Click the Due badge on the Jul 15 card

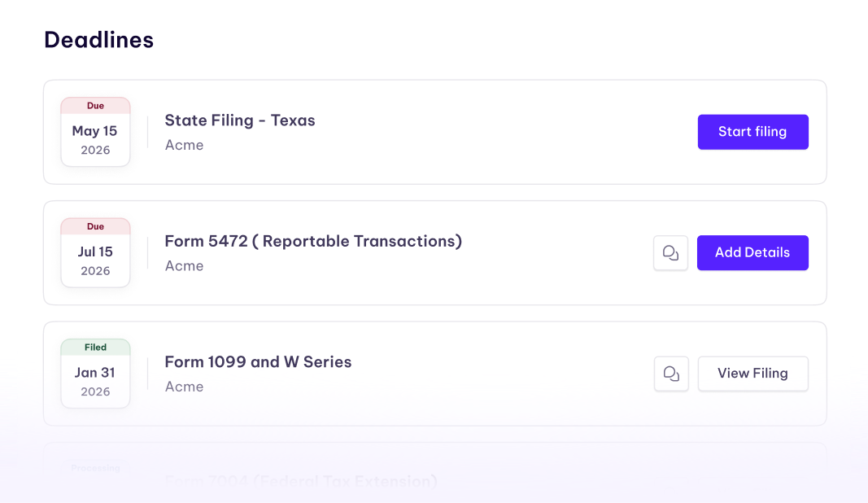click(95, 226)
